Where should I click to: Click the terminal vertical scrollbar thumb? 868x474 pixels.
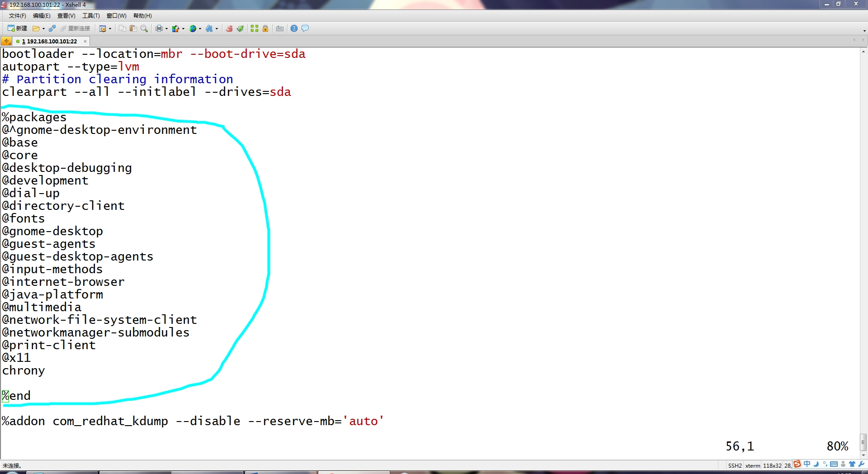click(863, 442)
